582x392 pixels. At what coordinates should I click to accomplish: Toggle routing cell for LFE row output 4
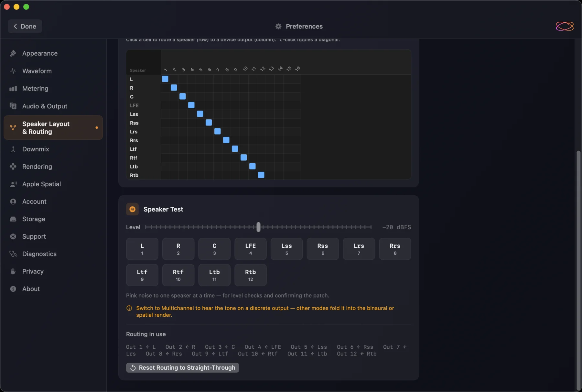click(191, 105)
